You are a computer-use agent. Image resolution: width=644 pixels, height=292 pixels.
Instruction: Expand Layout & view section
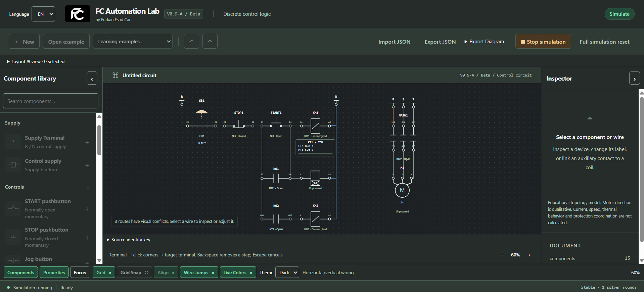click(x=36, y=61)
